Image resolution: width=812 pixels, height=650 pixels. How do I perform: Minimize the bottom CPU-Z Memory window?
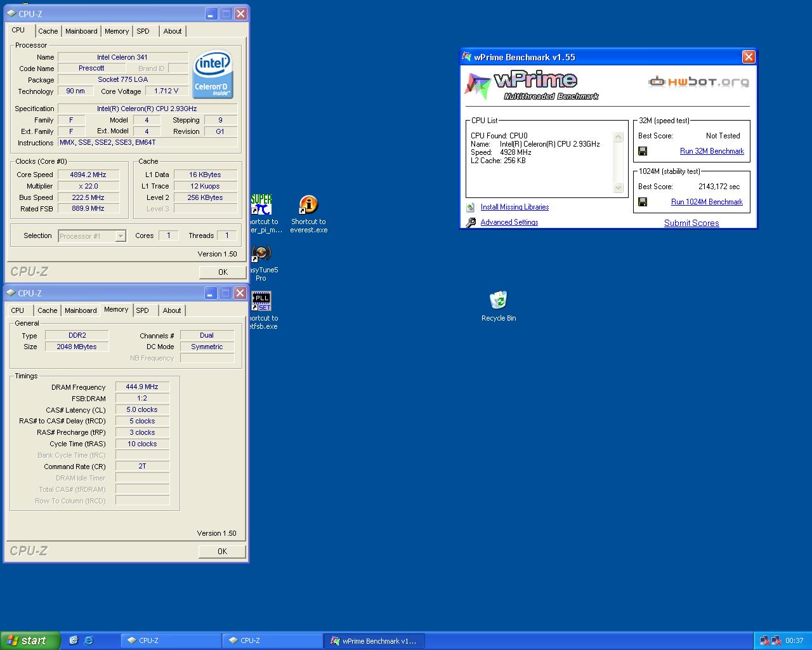[211, 293]
